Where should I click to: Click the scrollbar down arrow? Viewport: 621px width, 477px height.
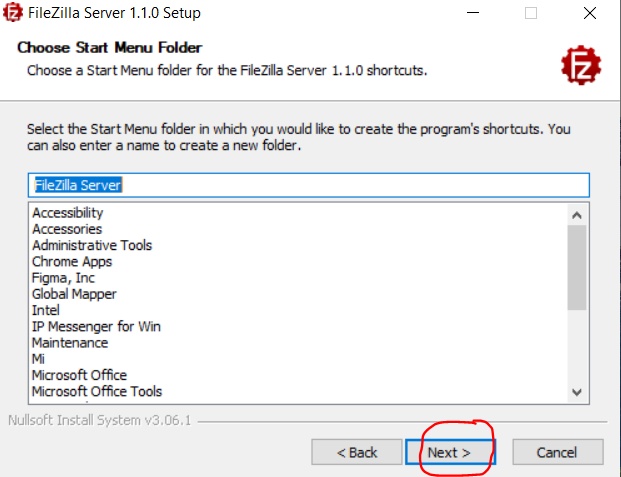tap(577, 392)
